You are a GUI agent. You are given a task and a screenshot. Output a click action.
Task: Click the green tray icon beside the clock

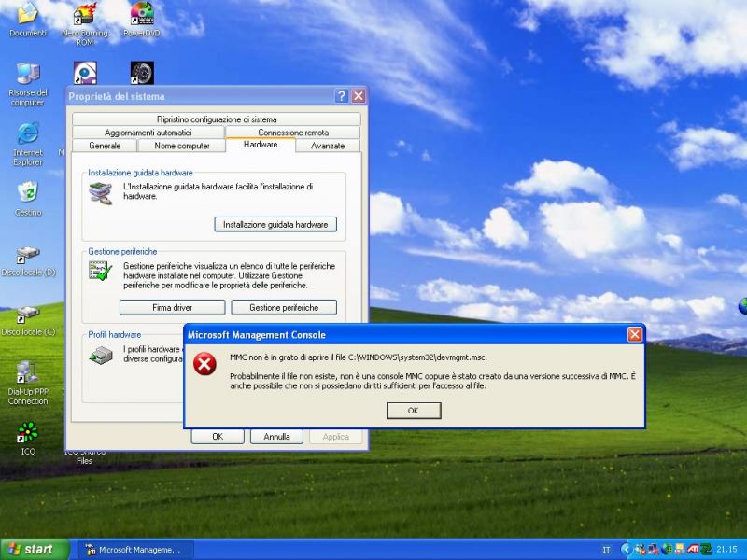click(705, 550)
